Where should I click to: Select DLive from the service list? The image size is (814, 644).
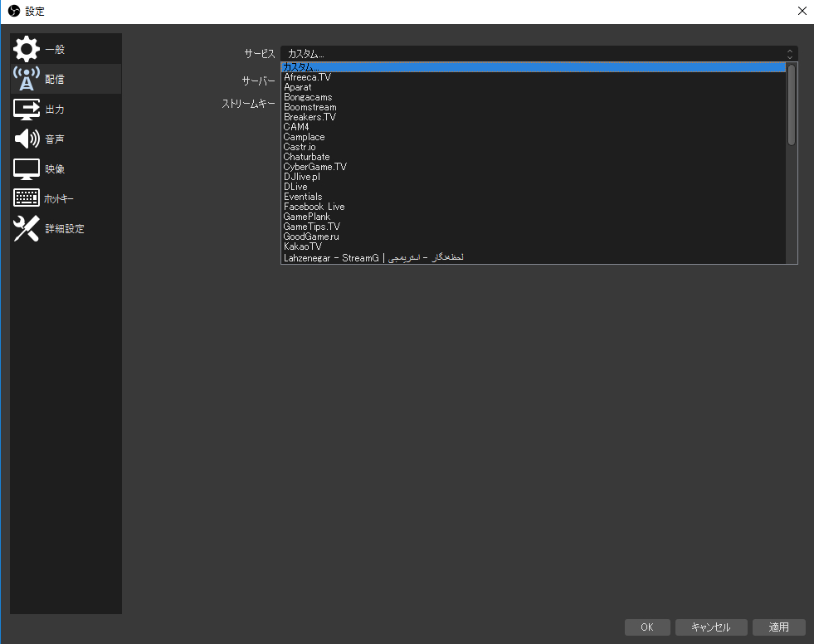[295, 187]
